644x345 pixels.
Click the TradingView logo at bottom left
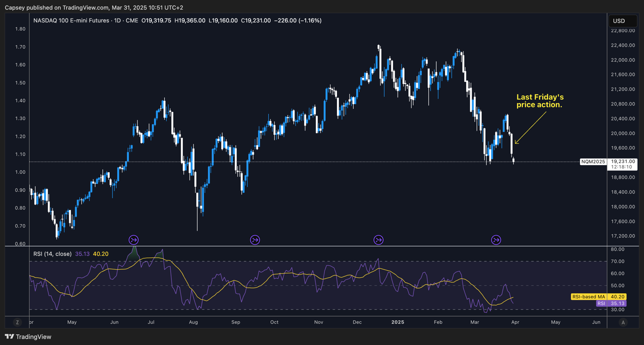coord(28,337)
